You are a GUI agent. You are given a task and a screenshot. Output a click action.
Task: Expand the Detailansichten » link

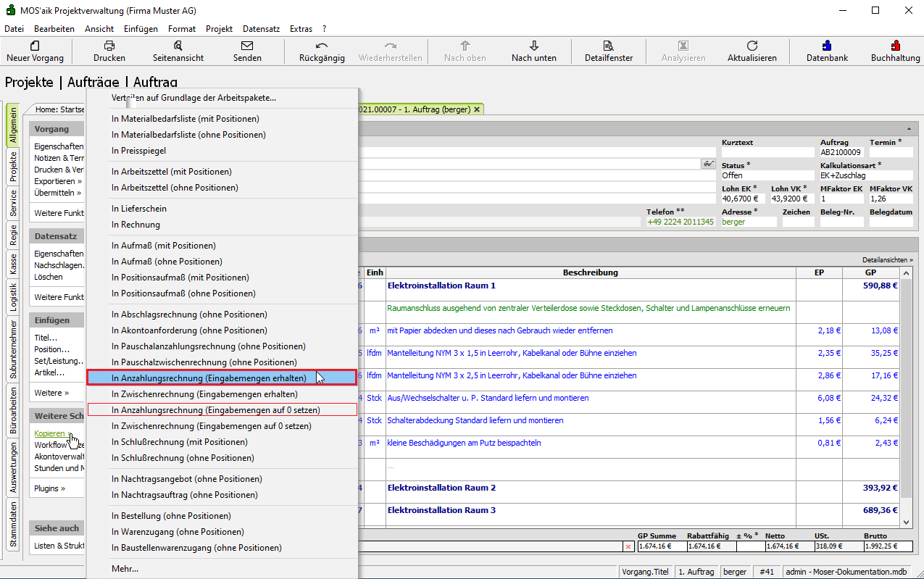[887, 259]
